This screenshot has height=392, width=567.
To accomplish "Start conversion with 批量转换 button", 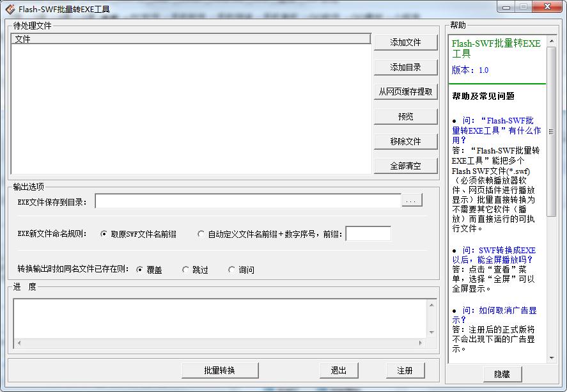I will 220,370.
